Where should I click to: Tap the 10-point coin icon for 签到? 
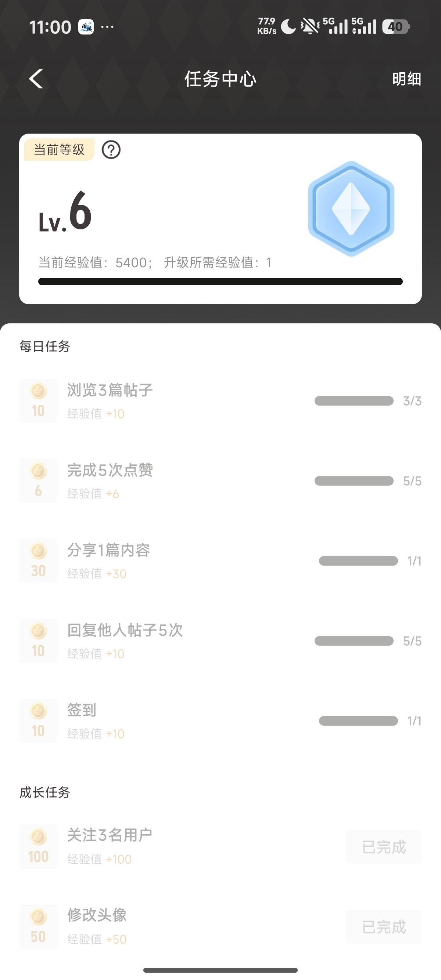tap(38, 721)
